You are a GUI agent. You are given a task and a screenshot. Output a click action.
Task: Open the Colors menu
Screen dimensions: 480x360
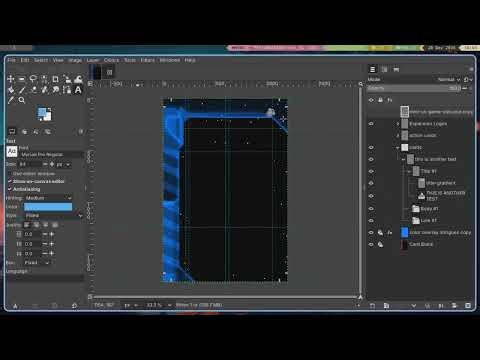pyautogui.click(x=111, y=60)
